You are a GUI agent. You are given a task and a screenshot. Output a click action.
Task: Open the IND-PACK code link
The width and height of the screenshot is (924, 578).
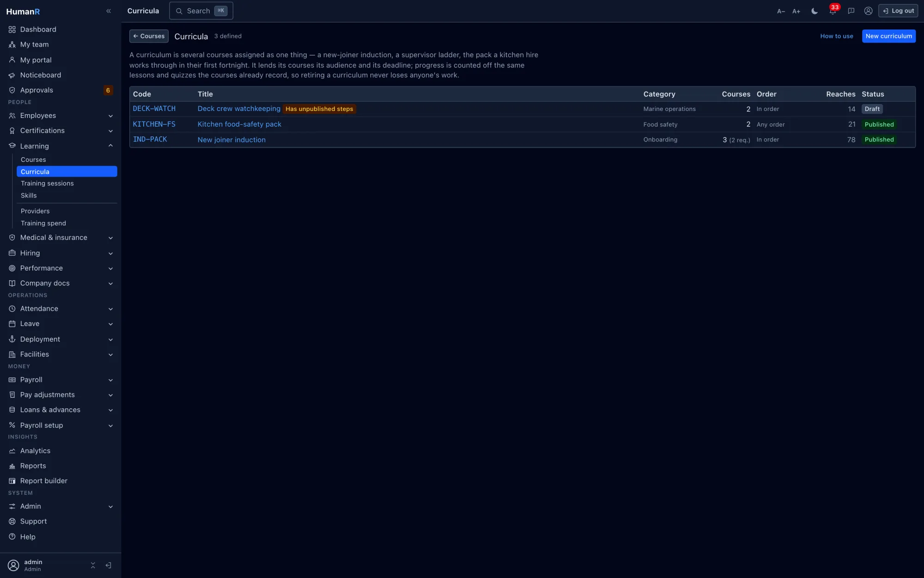tap(150, 140)
